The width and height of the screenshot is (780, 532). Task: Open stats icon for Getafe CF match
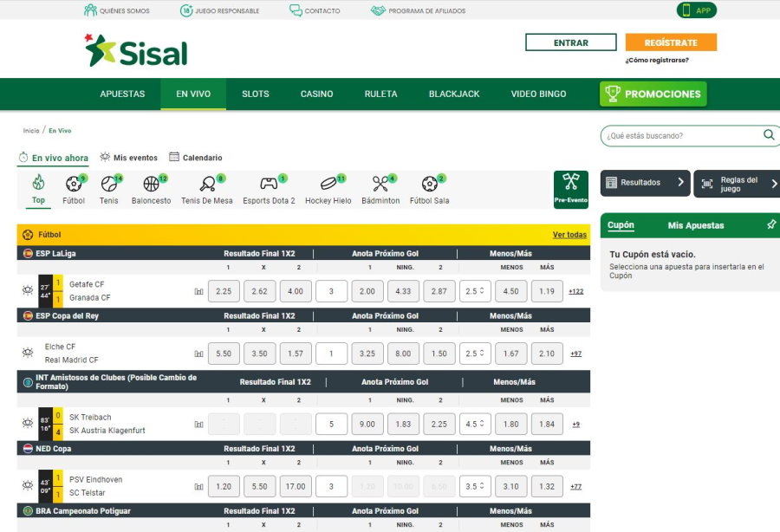pos(199,291)
